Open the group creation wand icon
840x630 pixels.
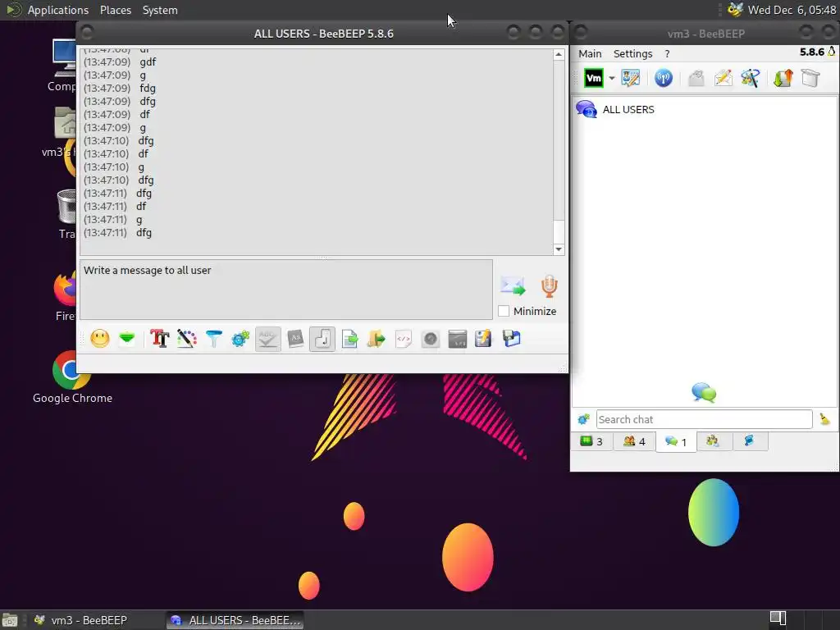pos(750,78)
